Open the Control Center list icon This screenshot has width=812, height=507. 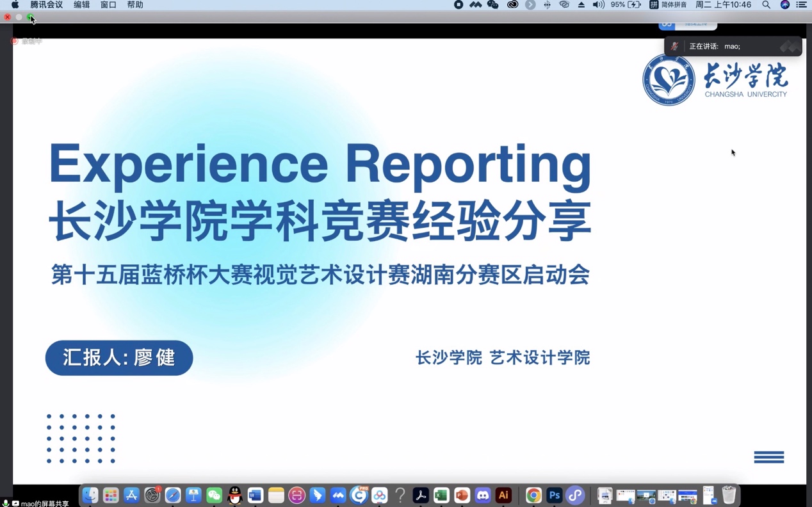click(801, 4)
